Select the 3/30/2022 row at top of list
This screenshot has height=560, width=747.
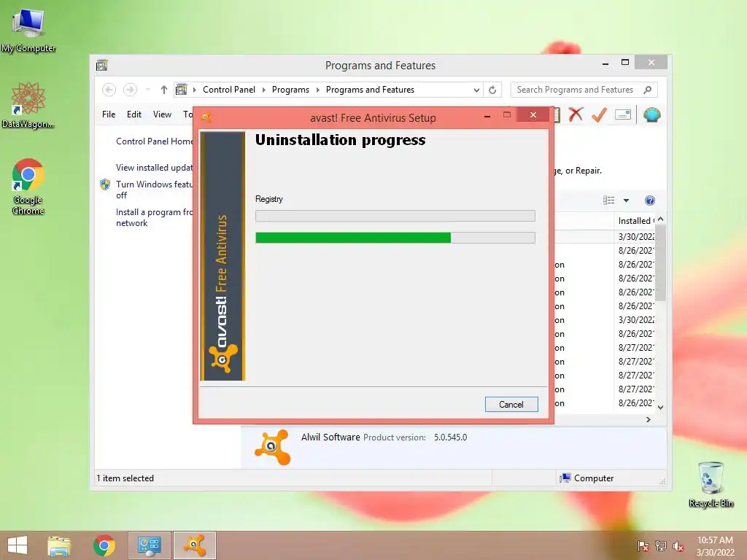(x=605, y=237)
